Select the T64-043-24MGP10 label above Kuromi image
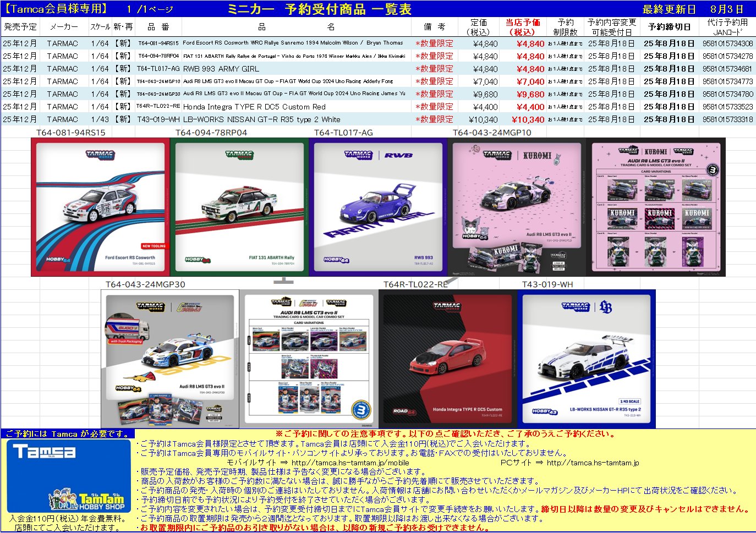Screen dimensions: 756x533 (x=492, y=133)
